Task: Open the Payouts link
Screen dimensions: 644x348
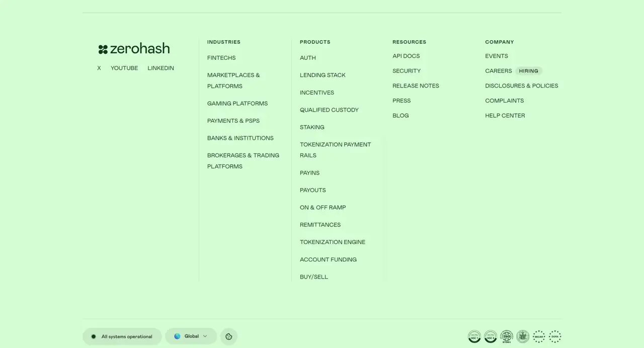Action: pos(313,190)
